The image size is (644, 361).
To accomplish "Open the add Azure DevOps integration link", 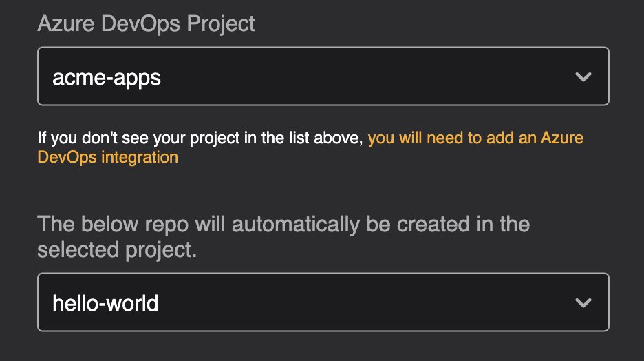I will coord(475,138).
